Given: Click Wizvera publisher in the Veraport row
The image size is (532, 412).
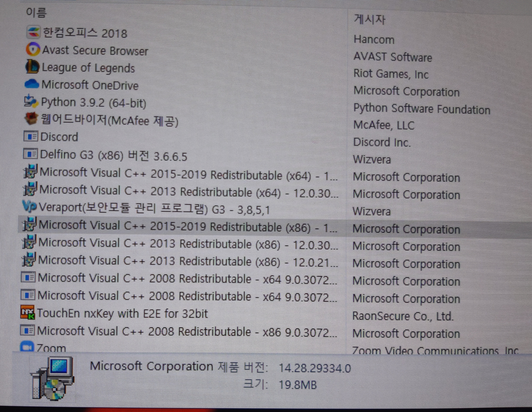Looking at the screenshot, I should pos(372,211).
